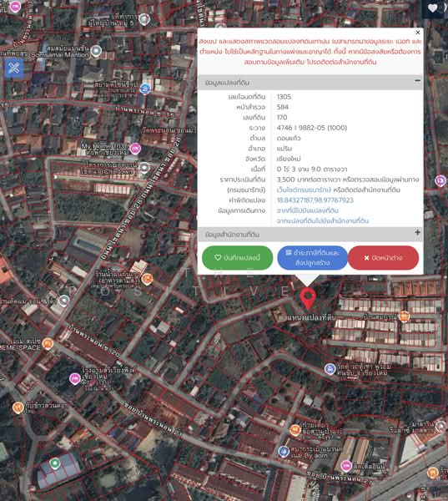Expand the ข้อมูลสำนักงานที่ดิน section with plus
This screenshot has width=448, height=501.
[417, 232]
